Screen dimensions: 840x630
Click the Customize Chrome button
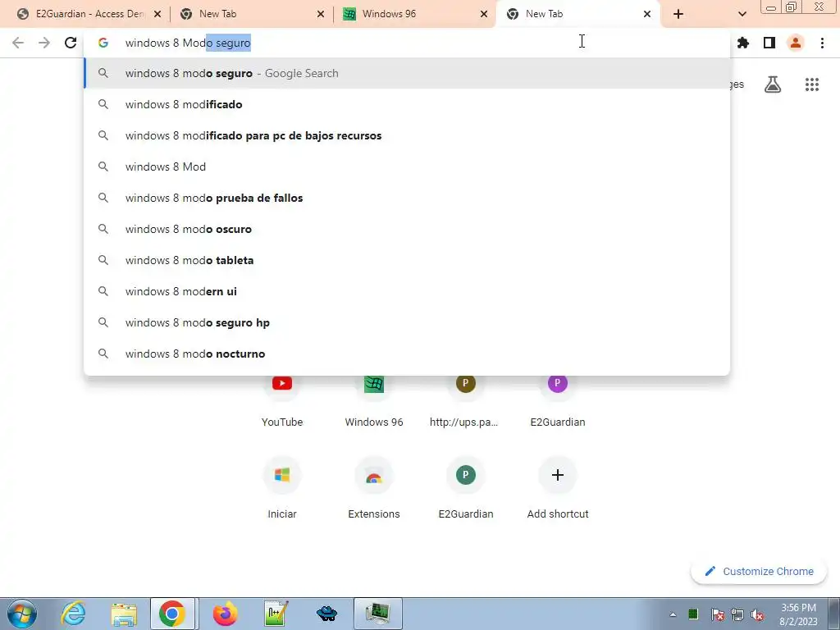click(759, 571)
